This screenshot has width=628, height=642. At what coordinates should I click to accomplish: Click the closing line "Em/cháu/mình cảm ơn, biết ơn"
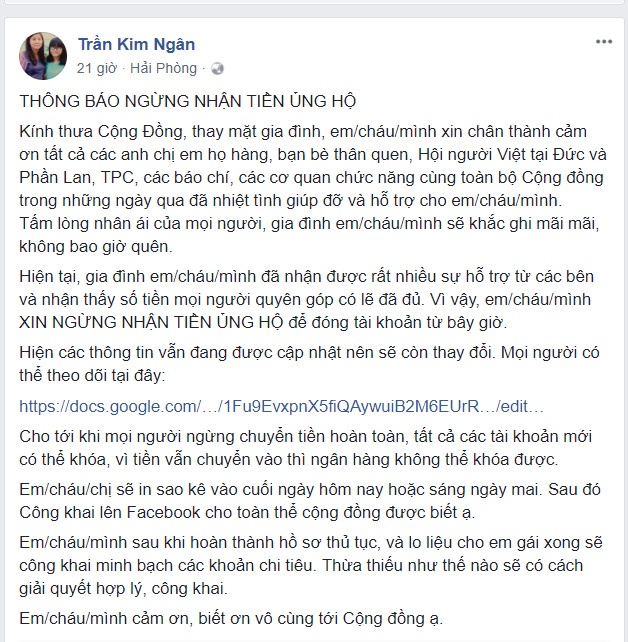(231, 619)
